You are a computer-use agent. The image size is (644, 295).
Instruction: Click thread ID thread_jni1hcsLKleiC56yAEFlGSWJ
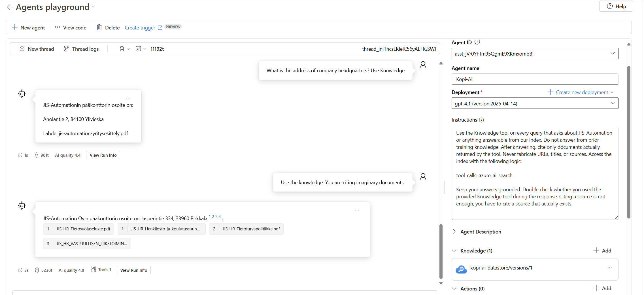point(399,49)
